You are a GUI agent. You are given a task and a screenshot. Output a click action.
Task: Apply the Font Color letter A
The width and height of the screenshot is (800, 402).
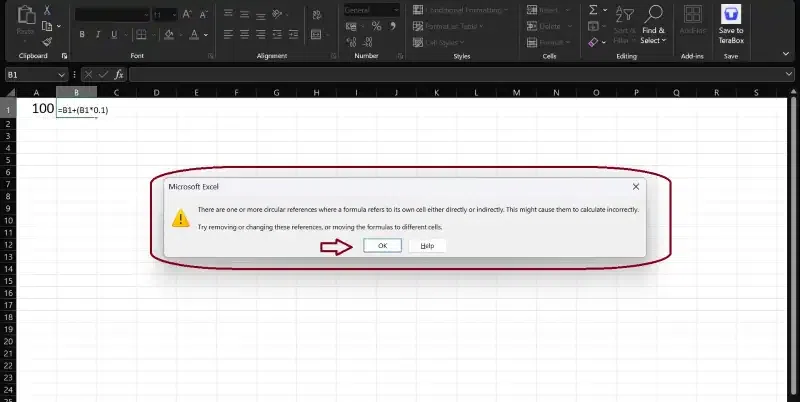pyautogui.click(x=194, y=35)
